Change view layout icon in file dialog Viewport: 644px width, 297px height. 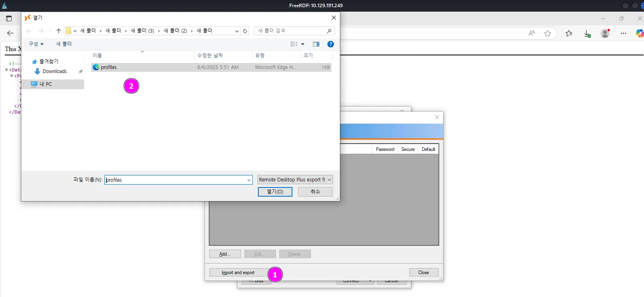pyautogui.click(x=294, y=44)
